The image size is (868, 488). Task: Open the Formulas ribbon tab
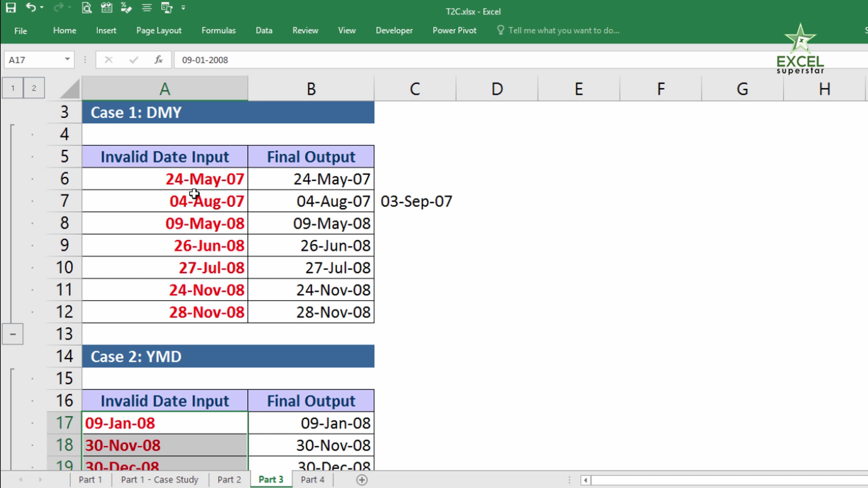[218, 30]
